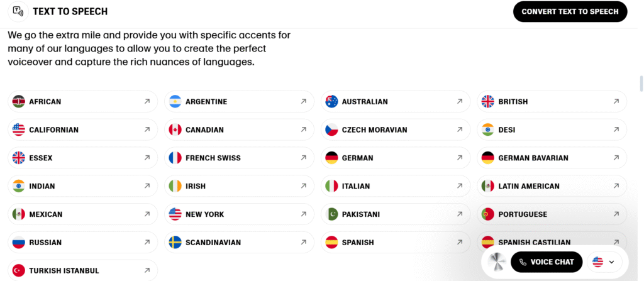Select the Californian accent
Screen dimensions: 644x281
pyautogui.click(x=82, y=130)
